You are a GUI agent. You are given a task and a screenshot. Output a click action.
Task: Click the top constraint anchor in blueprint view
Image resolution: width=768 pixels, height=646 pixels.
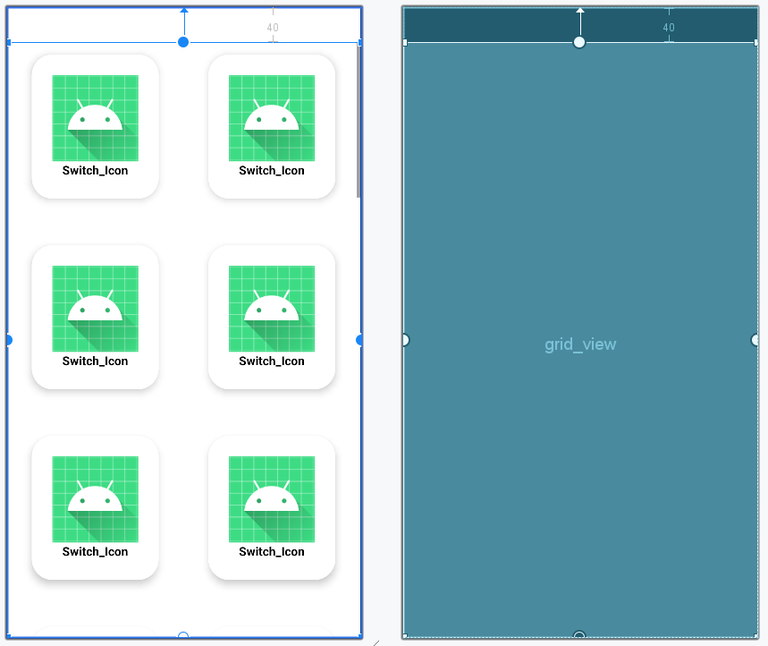[579, 42]
